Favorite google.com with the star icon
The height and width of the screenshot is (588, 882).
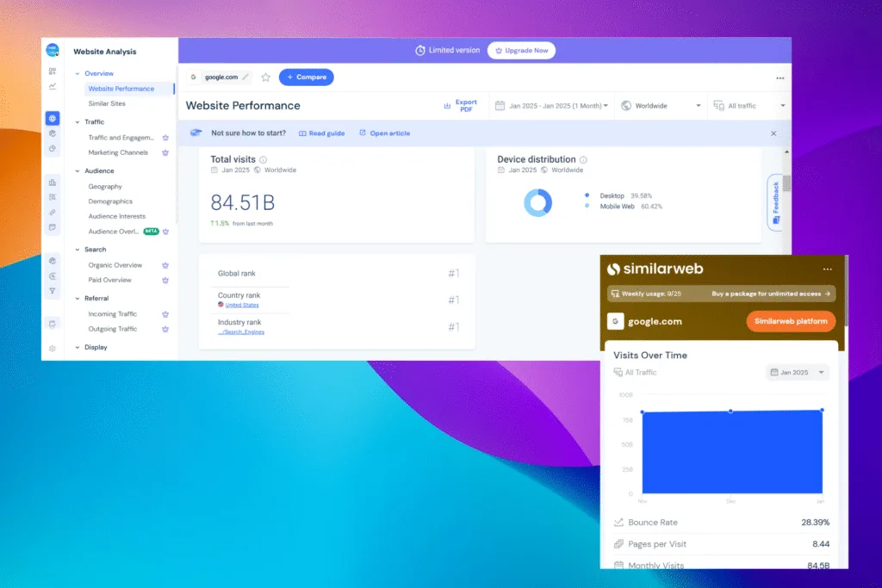click(265, 77)
